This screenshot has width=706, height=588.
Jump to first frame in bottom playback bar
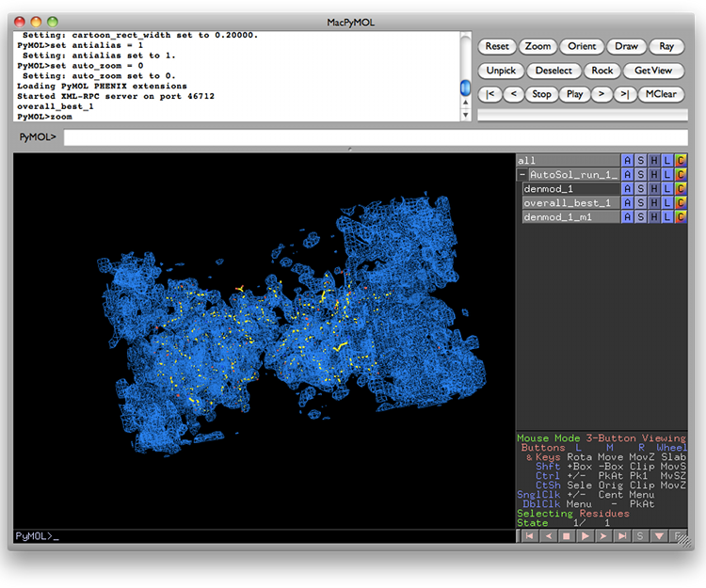click(528, 536)
